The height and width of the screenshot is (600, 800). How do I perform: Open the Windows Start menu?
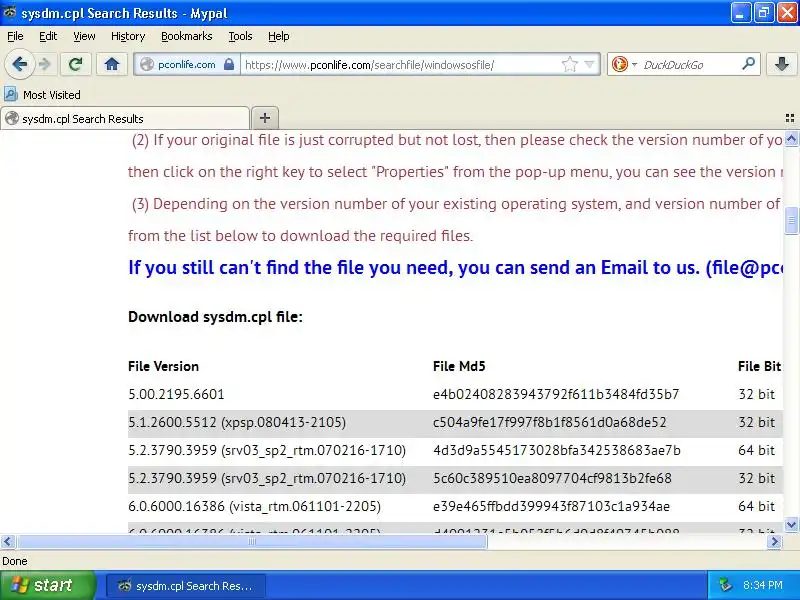pyautogui.click(x=47, y=585)
